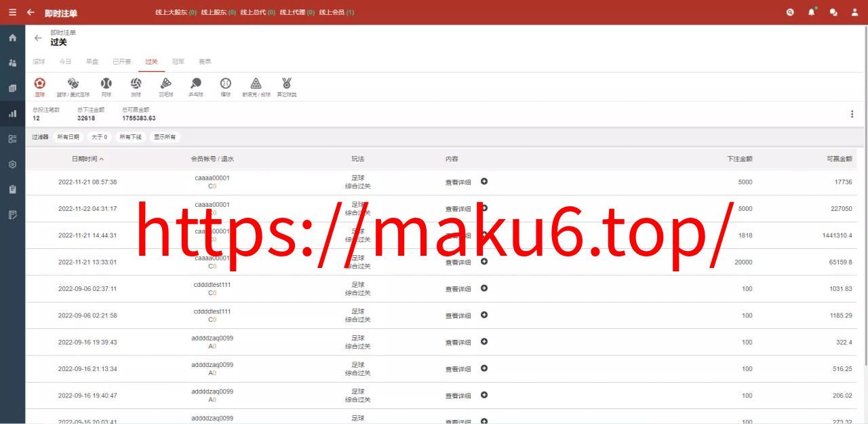Open the 显示所有 display filter
The image size is (868, 424).
[x=165, y=137]
